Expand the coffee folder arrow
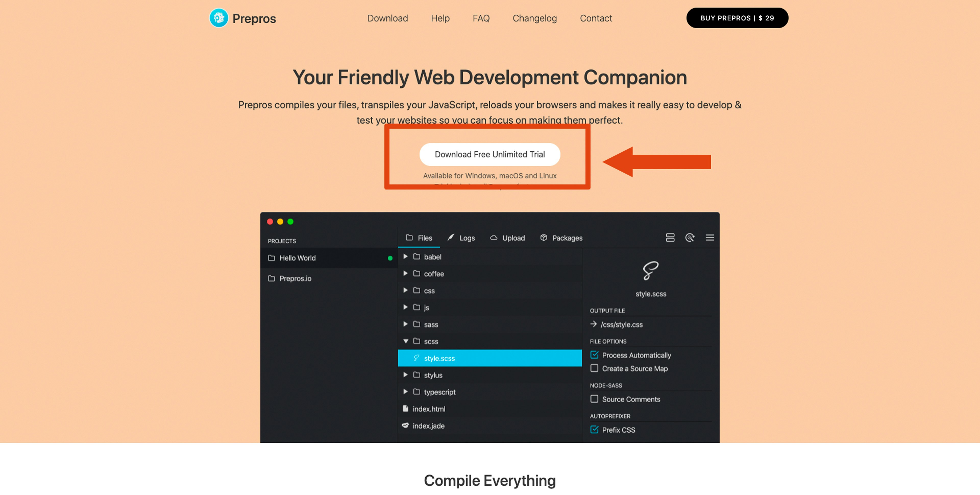980x495 pixels. [x=405, y=273]
